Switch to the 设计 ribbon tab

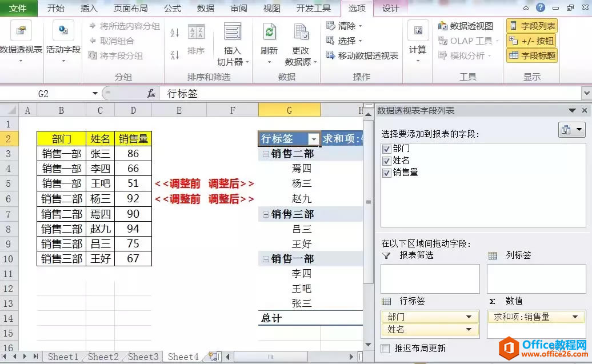[x=390, y=8]
